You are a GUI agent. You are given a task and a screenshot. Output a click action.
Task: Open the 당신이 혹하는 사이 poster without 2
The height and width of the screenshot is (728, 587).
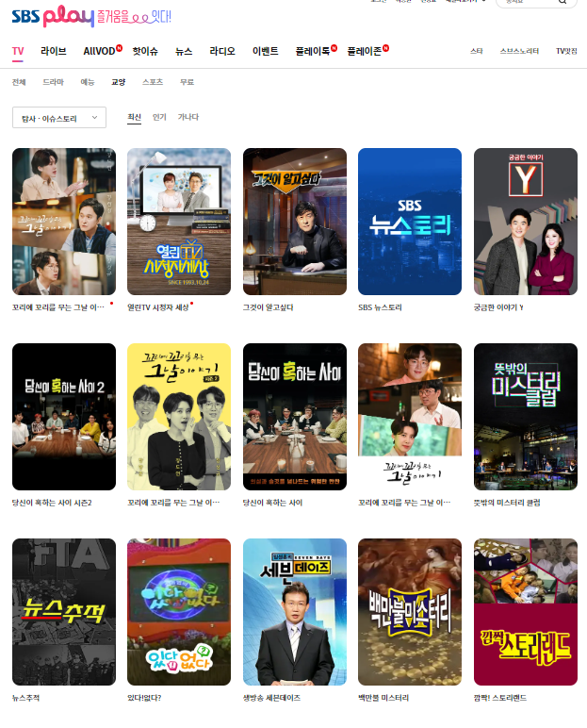pos(295,417)
